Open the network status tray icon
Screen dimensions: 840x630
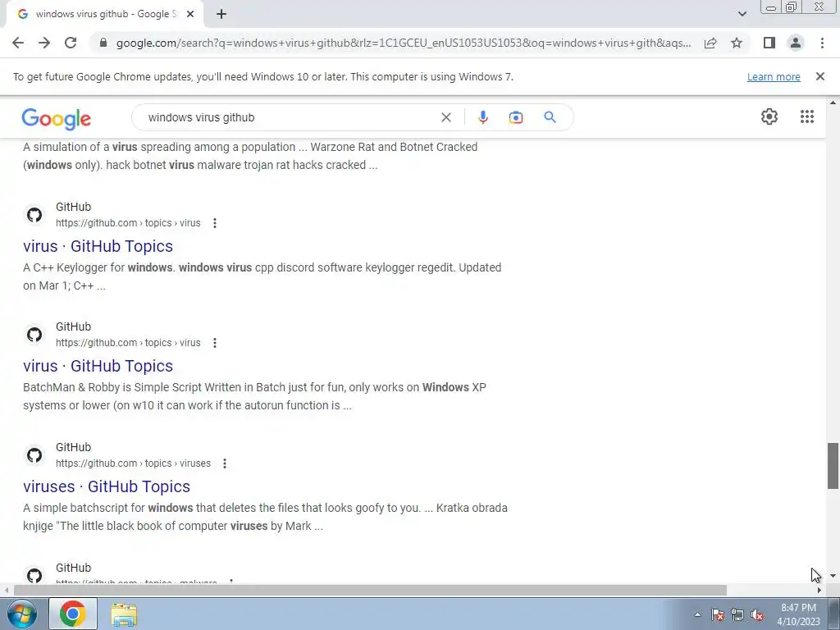coord(737,614)
